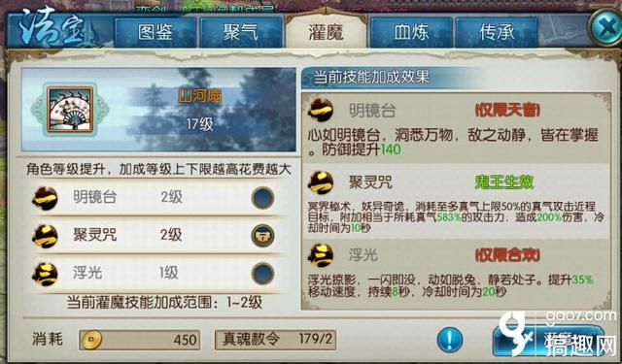Toggle the lock circle for 明镜台
The height and width of the screenshot is (364, 622).
pos(262,197)
